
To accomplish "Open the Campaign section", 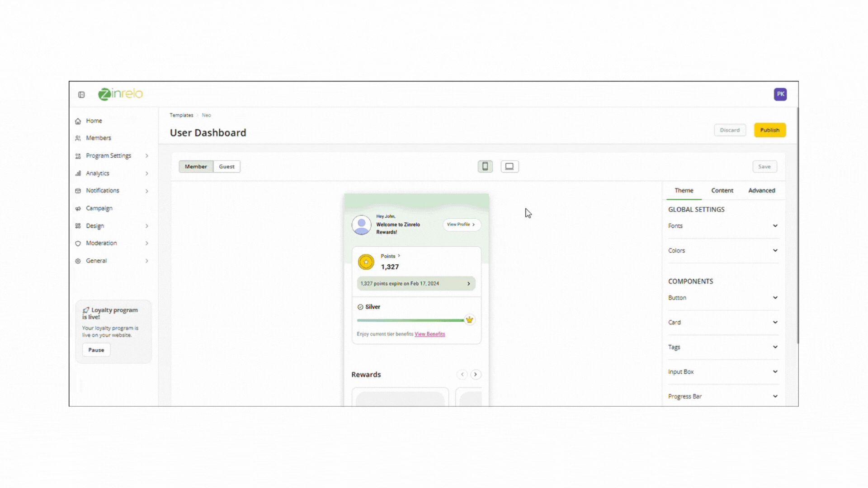I will tap(99, 208).
